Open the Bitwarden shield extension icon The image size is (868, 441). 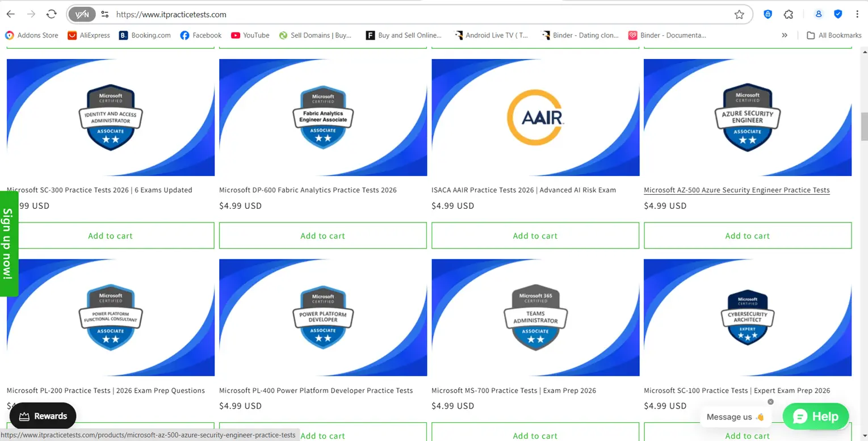[768, 14]
